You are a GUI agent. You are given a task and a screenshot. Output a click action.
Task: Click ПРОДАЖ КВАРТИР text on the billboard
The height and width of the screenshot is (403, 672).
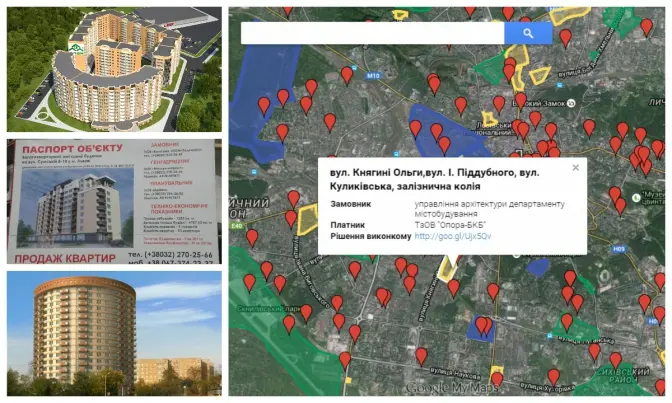point(65,259)
